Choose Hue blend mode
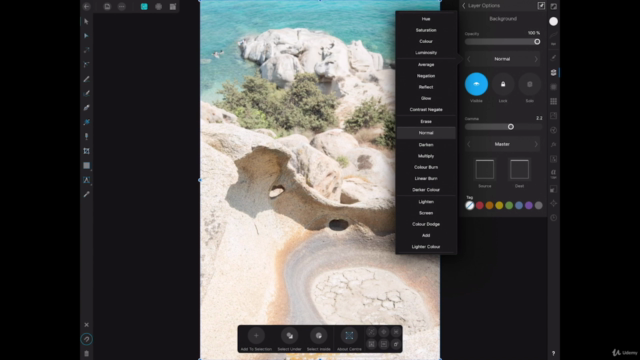The image size is (640, 360). (x=426, y=19)
